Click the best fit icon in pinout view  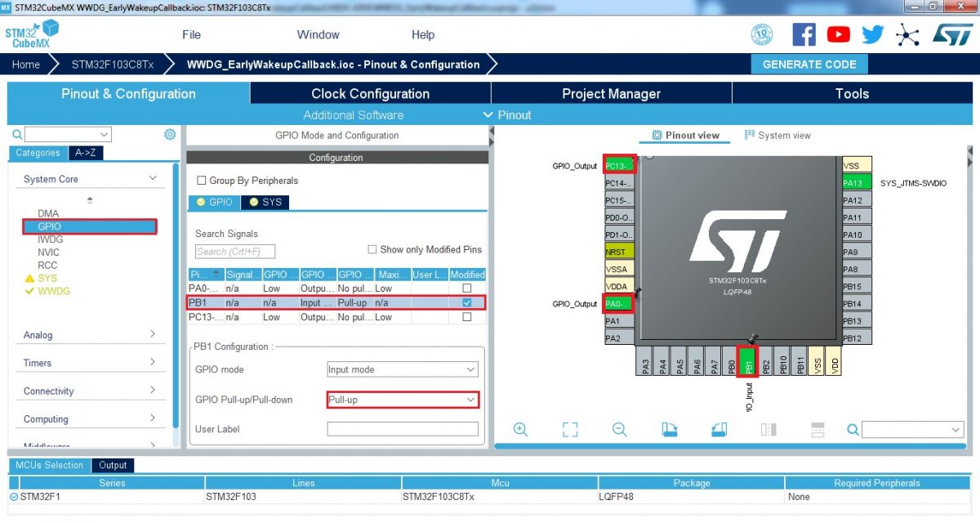(x=570, y=428)
